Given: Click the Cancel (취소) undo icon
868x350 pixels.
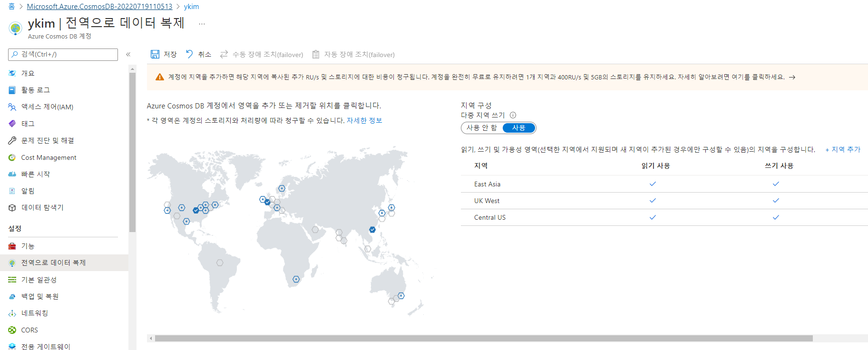Looking at the screenshot, I should point(189,54).
